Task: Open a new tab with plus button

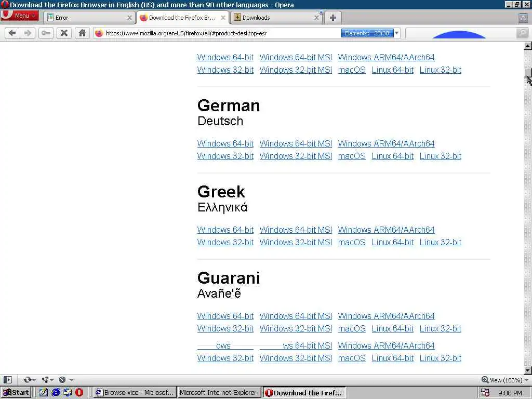Action: click(x=333, y=18)
